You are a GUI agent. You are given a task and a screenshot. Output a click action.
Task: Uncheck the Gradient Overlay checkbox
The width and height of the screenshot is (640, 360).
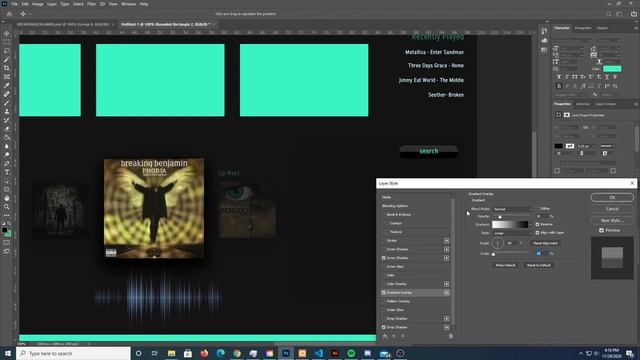[384, 293]
